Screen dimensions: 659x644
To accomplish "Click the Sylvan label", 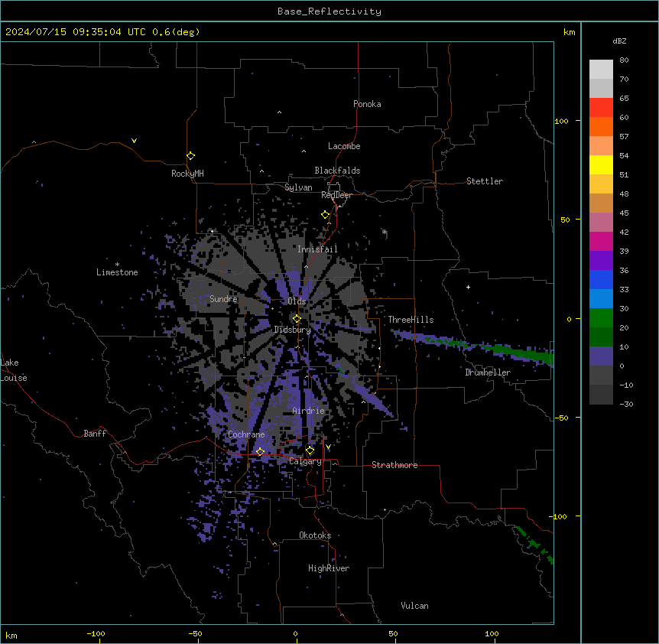I will point(298,187).
